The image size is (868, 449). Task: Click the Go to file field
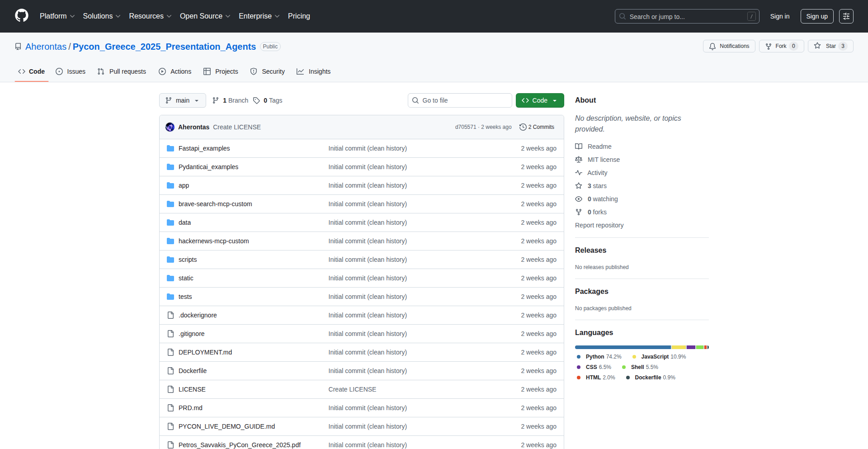point(460,100)
